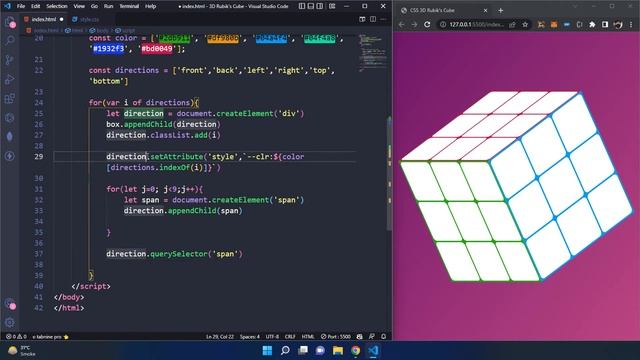Toggle the secondary side bar layout icon
Screen dimensions: 640x360
point(320,6)
